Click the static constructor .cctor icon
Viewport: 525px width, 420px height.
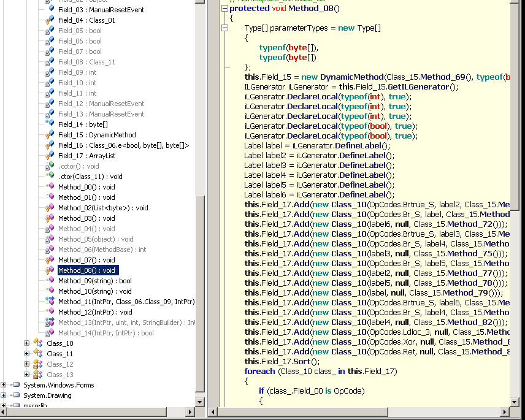(x=50, y=166)
